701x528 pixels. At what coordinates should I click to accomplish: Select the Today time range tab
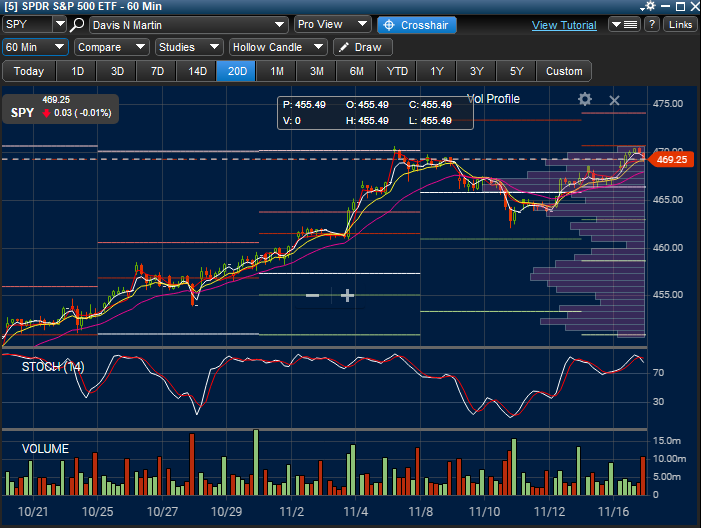[x=29, y=71]
